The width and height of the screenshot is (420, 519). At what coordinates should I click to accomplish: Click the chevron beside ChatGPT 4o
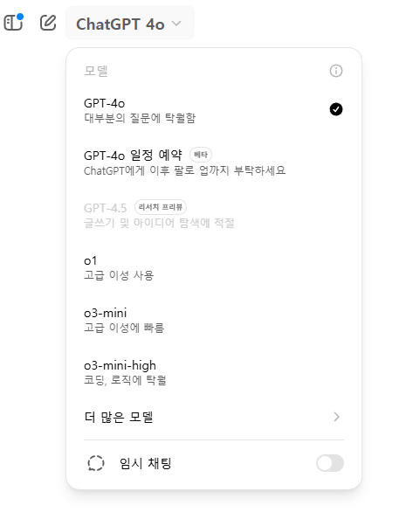pos(176,24)
